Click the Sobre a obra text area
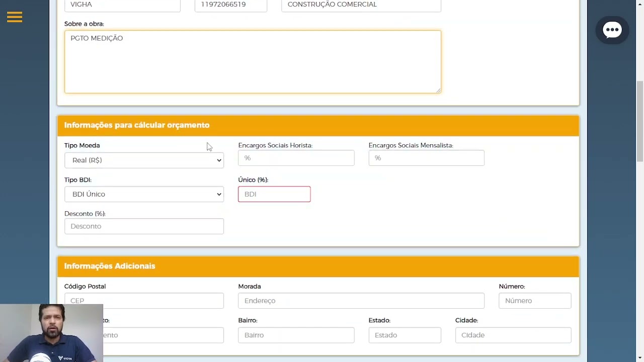Screen dimensions: 644x362 [253, 62]
